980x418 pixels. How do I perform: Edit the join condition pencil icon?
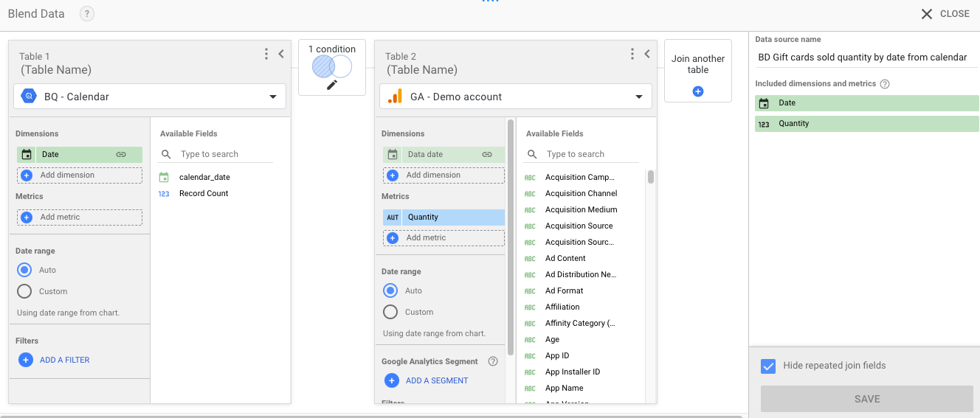pyautogui.click(x=332, y=85)
